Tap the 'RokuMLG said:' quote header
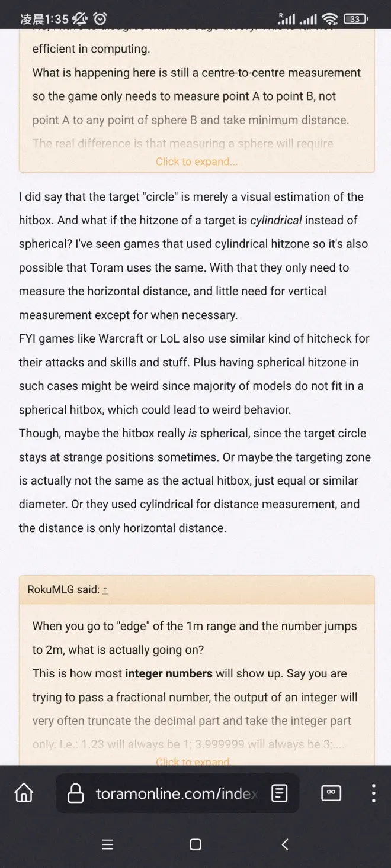Screen dimensions: 391x868 click(63, 590)
